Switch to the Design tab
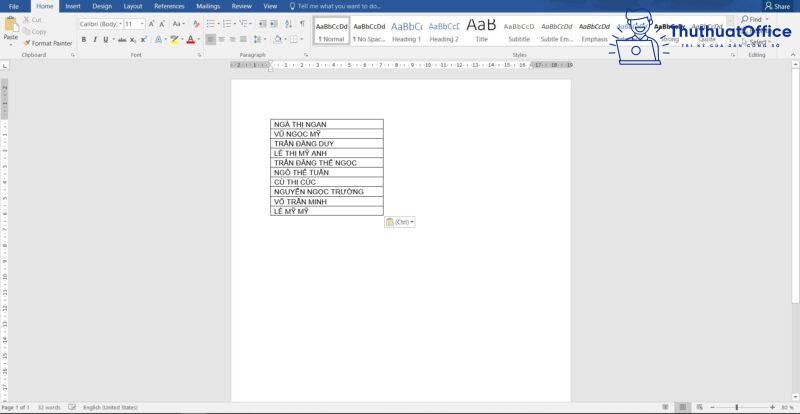The height and width of the screenshot is (414, 800). [102, 7]
